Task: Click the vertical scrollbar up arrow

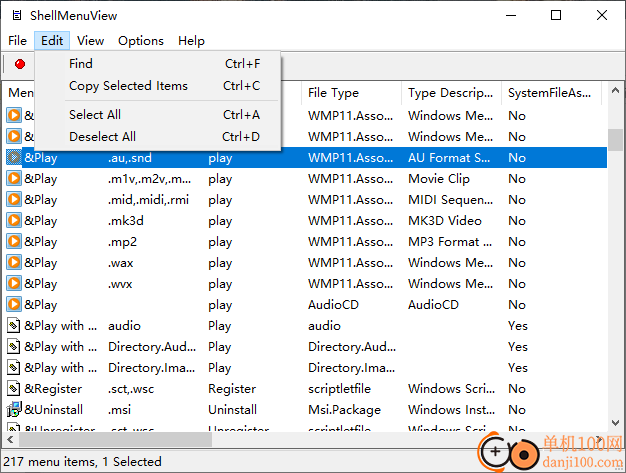Action: 616,91
